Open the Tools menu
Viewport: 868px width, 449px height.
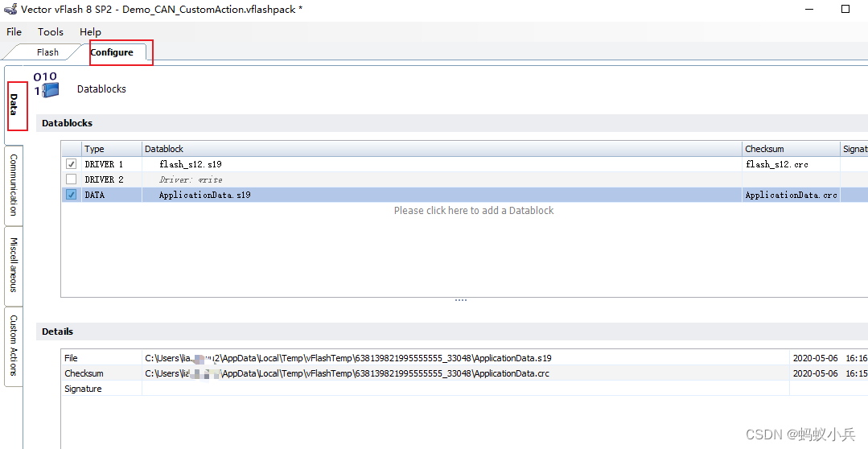point(51,31)
